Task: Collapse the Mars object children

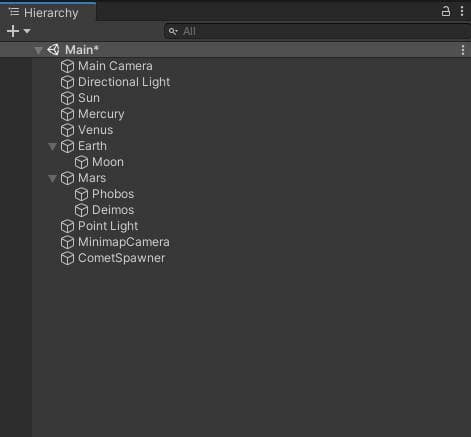Action: 52,178
